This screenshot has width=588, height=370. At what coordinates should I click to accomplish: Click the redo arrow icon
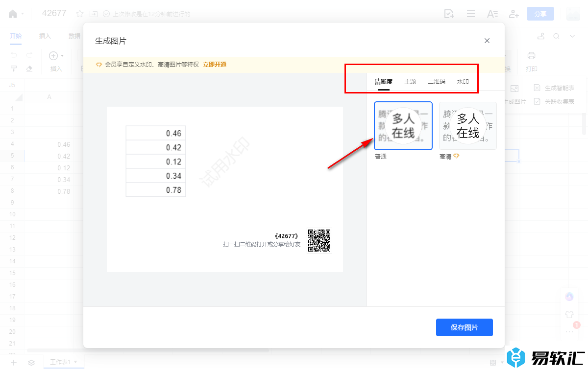click(29, 55)
